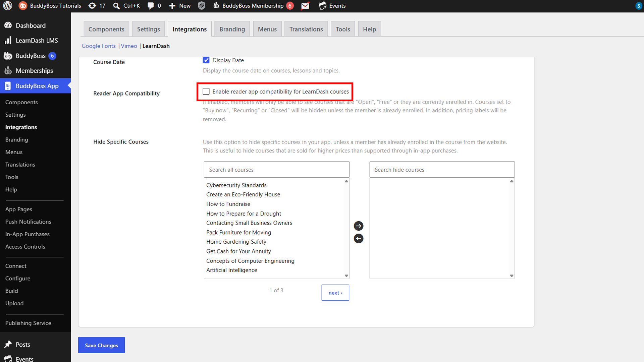Image resolution: width=644 pixels, height=362 pixels.
Task: Click the mail envelope icon
Action: 305,6
